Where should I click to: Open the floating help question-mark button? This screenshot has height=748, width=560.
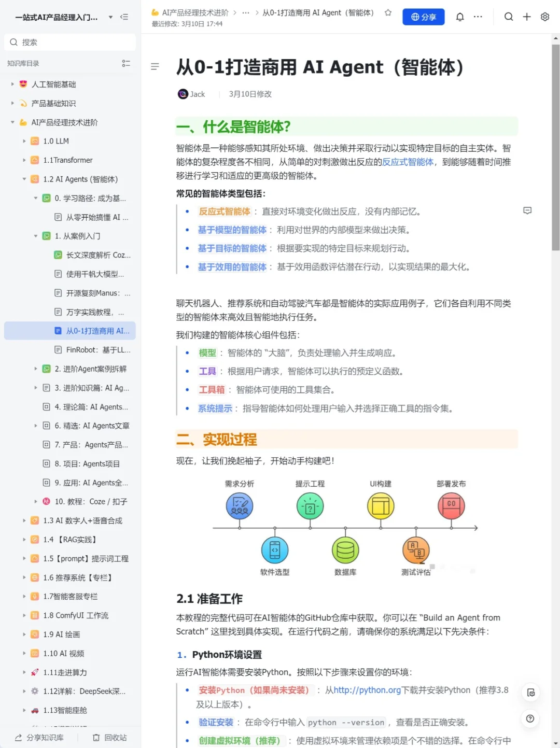point(530,719)
